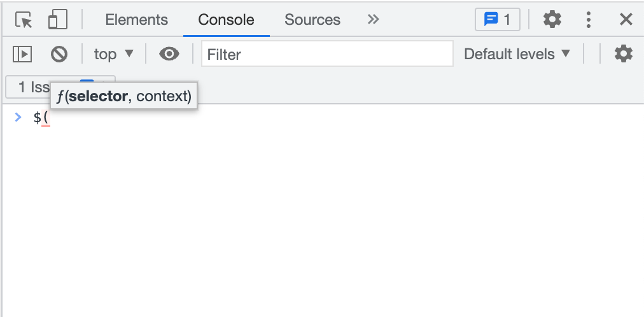Select the Console tab

226,20
